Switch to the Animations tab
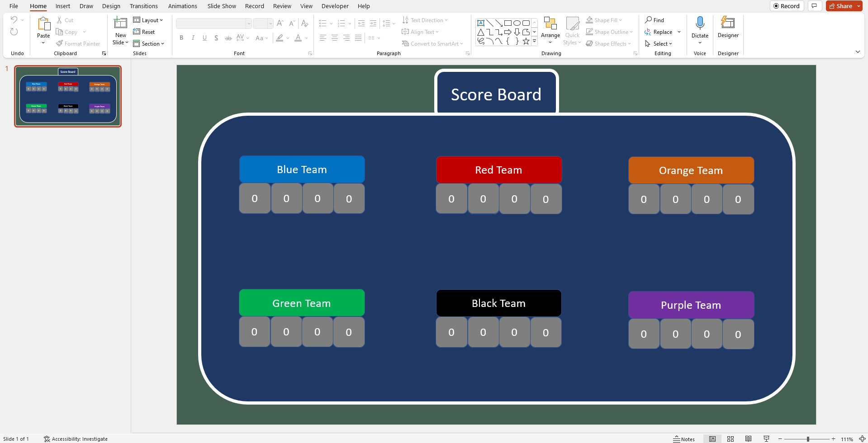This screenshot has height=443, width=868. coord(182,6)
